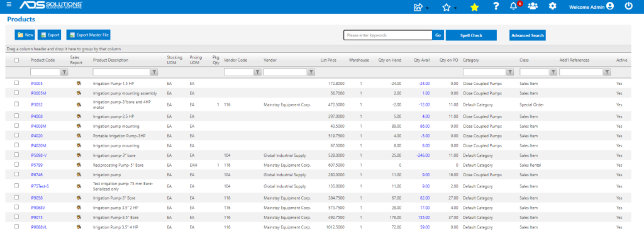Click the New product button
Image resolution: width=644 pixels, height=236 pixels.
(x=25, y=35)
